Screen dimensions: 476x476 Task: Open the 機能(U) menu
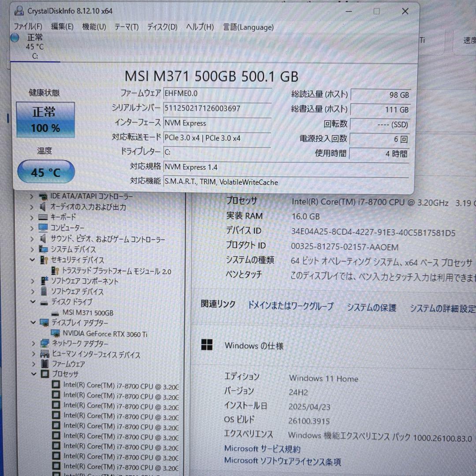pos(94,27)
